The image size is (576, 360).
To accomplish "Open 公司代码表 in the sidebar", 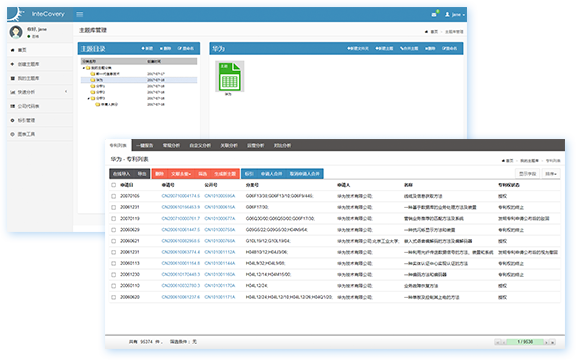I will (x=28, y=106).
